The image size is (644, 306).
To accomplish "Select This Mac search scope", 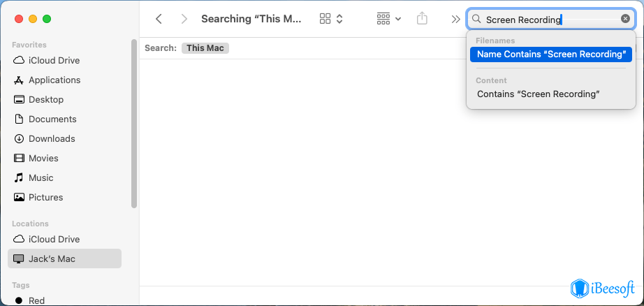I will click(x=205, y=48).
